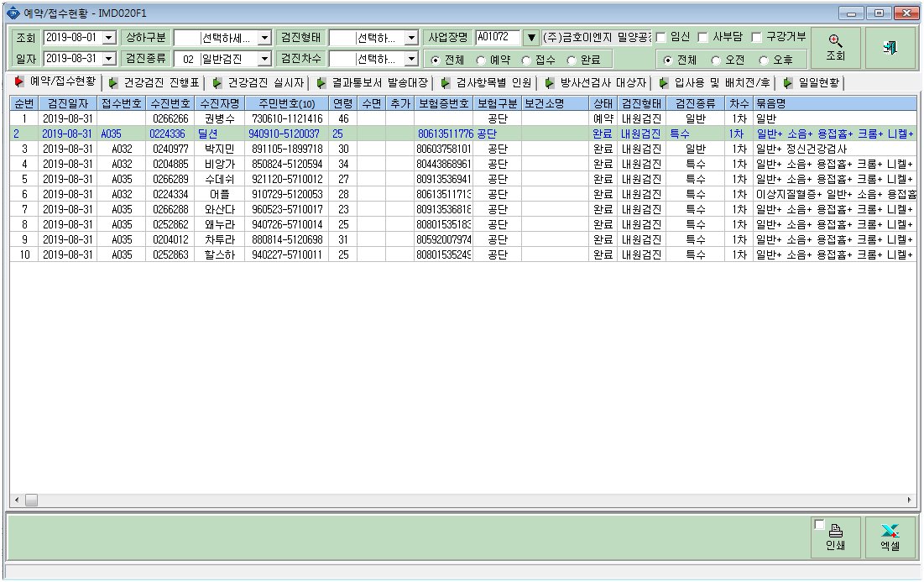Select the row for patient 박지민
Screen dimensions: 924x582
463,149
